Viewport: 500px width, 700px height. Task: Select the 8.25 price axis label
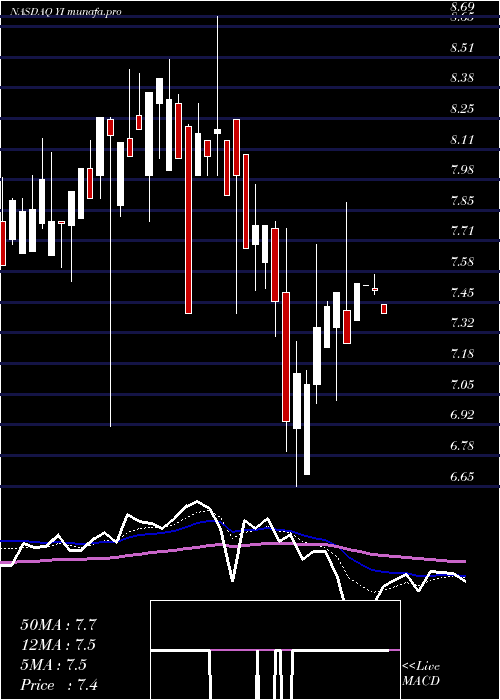point(462,109)
